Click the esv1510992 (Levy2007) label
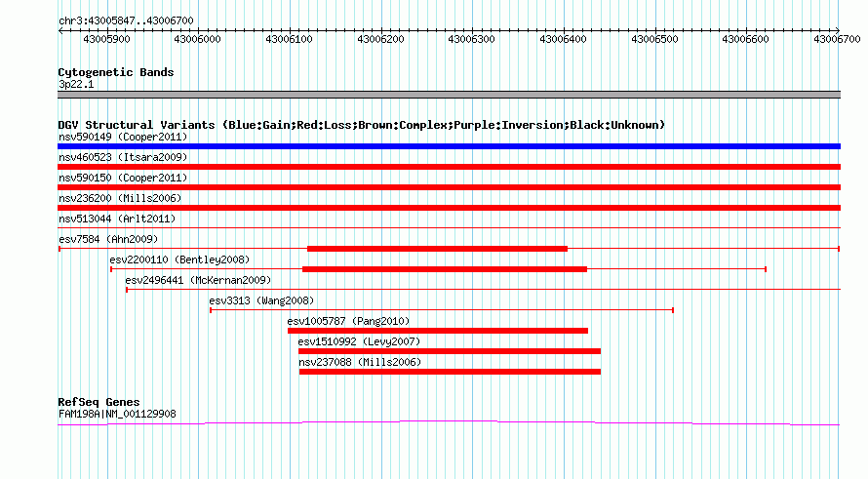This screenshot has width=868, height=479. [x=359, y=341]
